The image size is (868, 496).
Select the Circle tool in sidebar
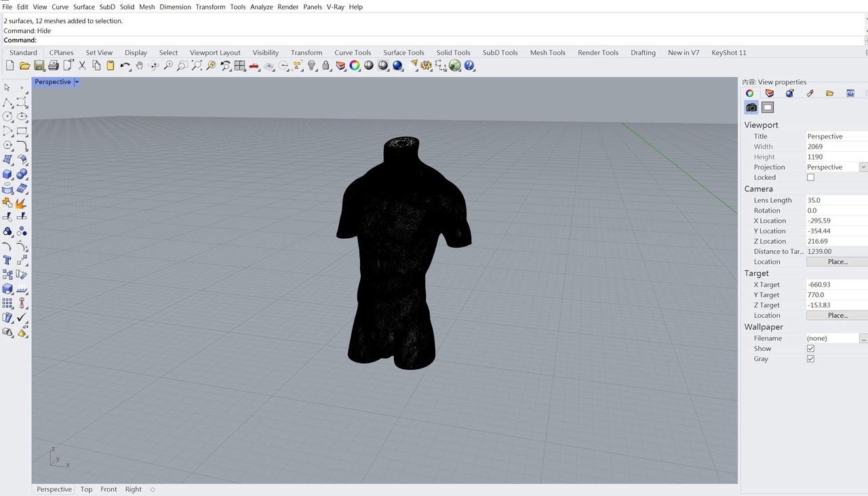click(x=7, y=117)
